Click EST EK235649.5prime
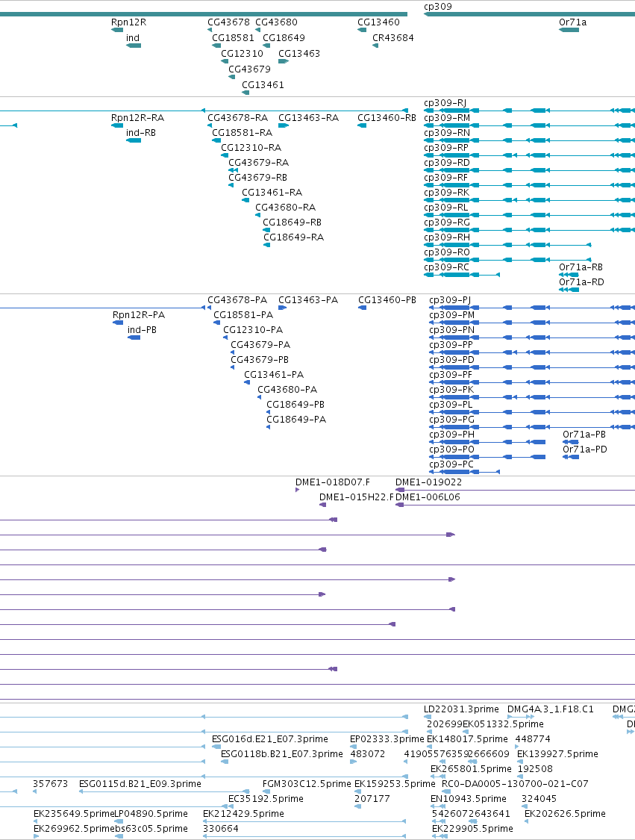 coord(74,814)
